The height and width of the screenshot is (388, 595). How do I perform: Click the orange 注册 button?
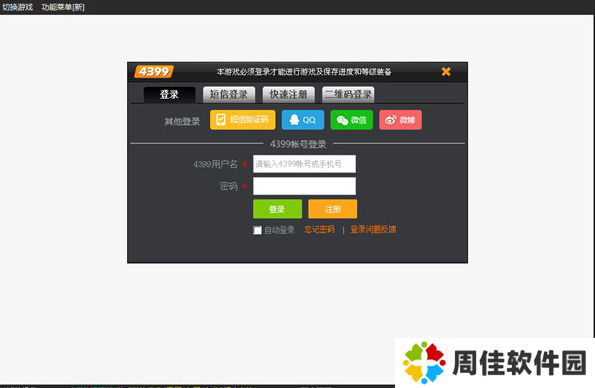(x=332, y=209)
